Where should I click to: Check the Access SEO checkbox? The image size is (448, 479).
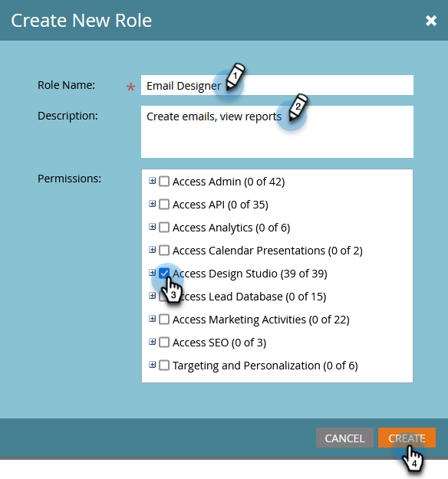(x=164, y=343)
